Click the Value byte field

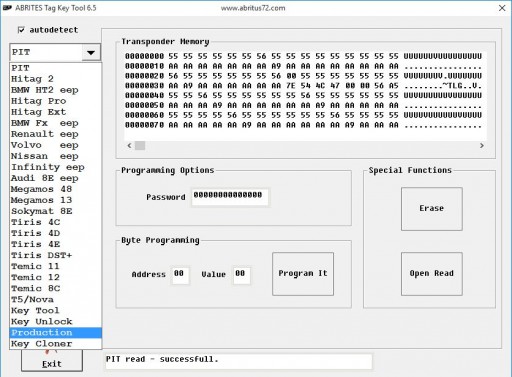(241, 275)
